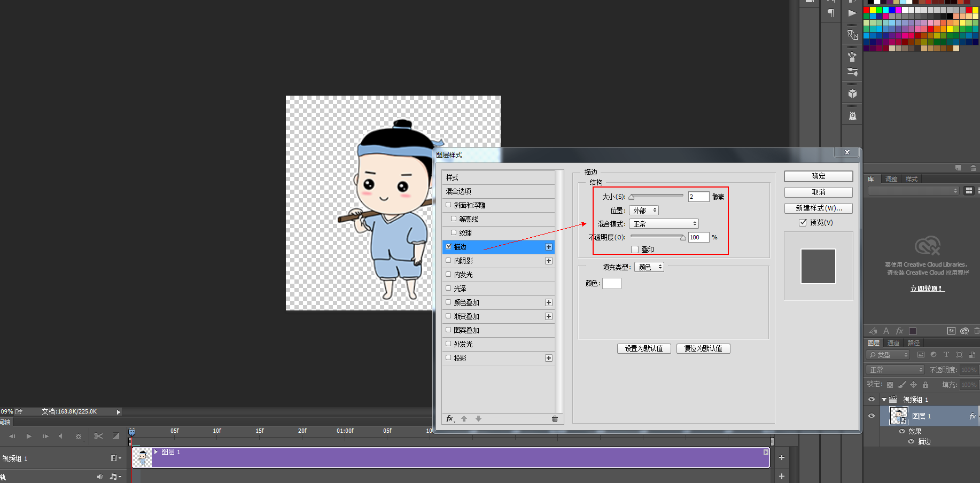Viewport: 980px width, 483px height.
Task: Enable 投影 drop shadow checkbox
Action: pos(448,357)
